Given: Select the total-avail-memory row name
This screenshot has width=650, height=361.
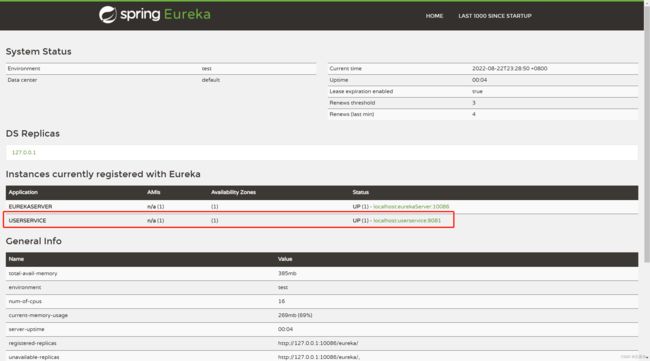Looking at the screenshot, I should [x=33, y=274].
